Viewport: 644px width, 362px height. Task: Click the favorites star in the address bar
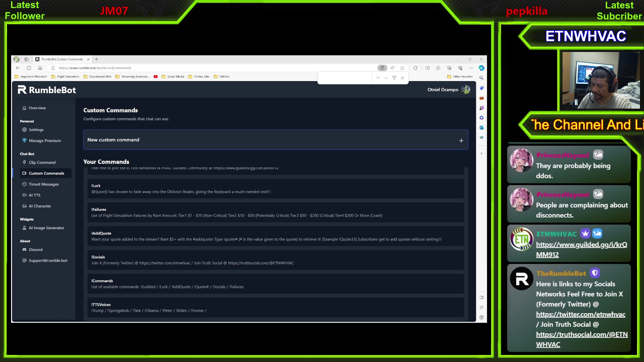click(x=402, y=68)
